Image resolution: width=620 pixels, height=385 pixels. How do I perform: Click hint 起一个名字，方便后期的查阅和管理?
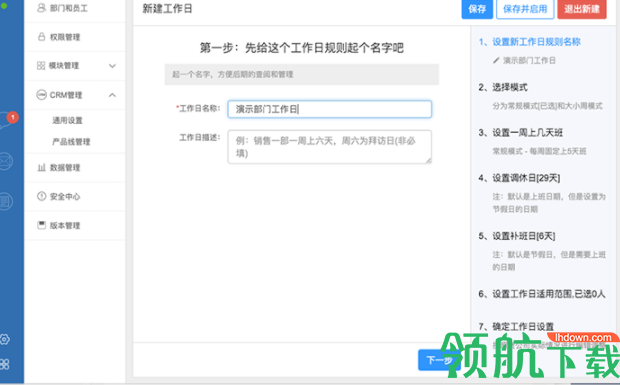[x=232, y=74]
